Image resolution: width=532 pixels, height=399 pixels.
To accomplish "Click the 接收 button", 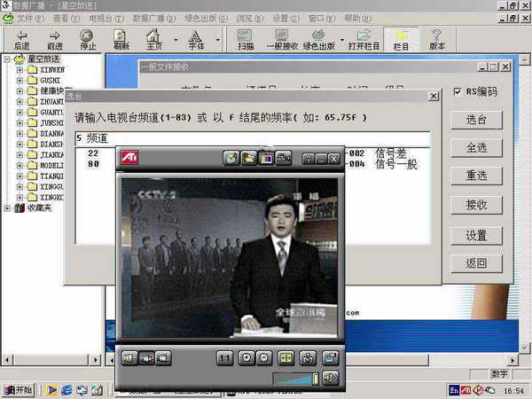I will tap(476, 206).
